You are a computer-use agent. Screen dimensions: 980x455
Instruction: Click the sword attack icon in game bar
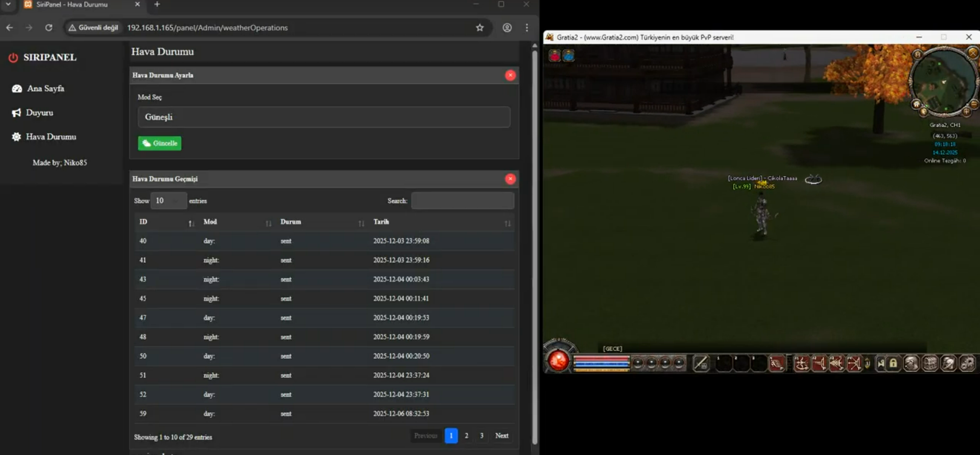coord(701,363)
